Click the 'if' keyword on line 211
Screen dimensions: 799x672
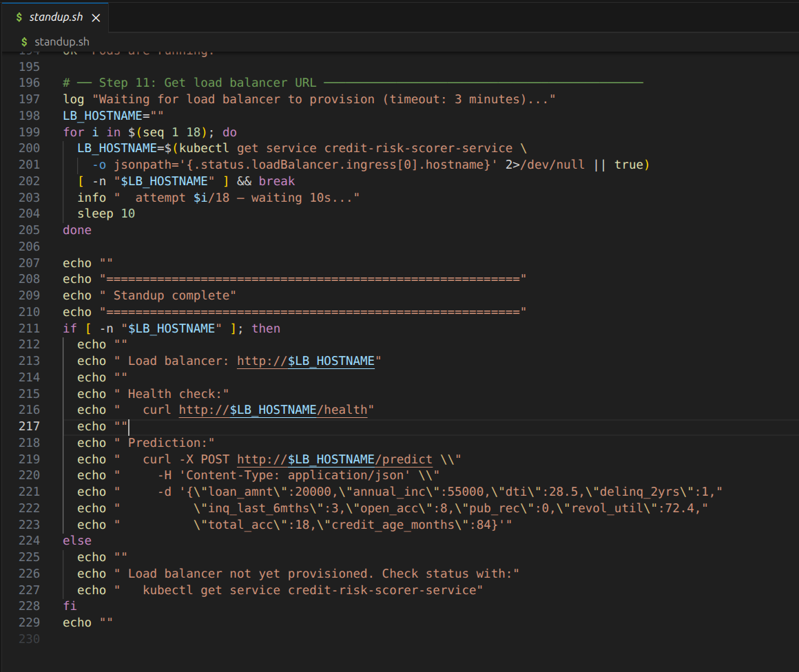pyautogui.click(x=70, y=328)
